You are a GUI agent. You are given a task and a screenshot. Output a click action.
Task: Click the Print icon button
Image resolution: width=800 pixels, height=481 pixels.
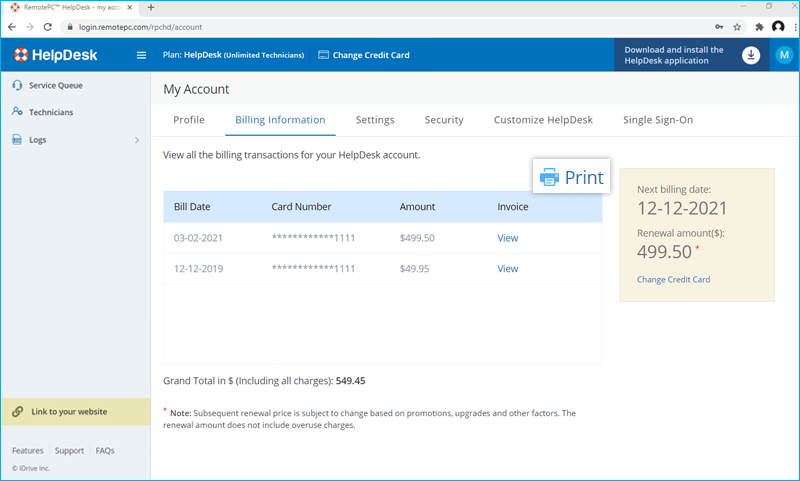click(571, 177)
